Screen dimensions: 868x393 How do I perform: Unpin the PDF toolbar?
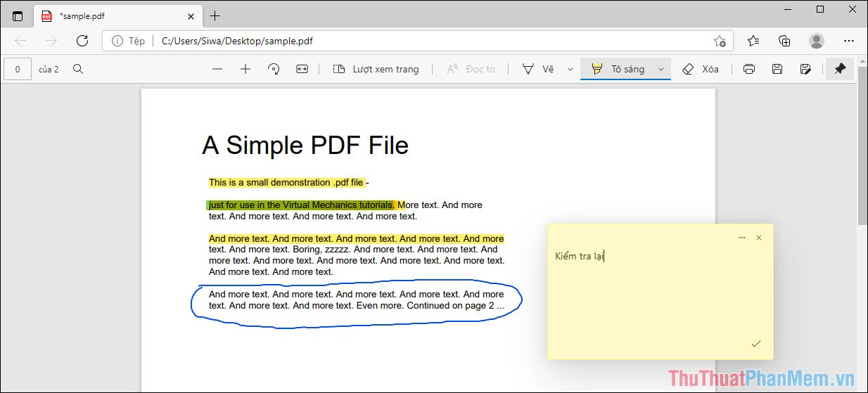point(839,69)
